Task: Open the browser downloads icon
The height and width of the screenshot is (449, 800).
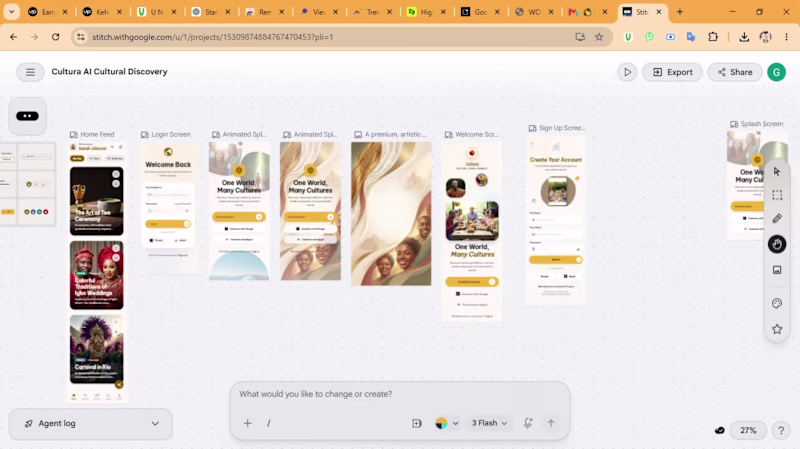Action: click(x=744, y=37)
